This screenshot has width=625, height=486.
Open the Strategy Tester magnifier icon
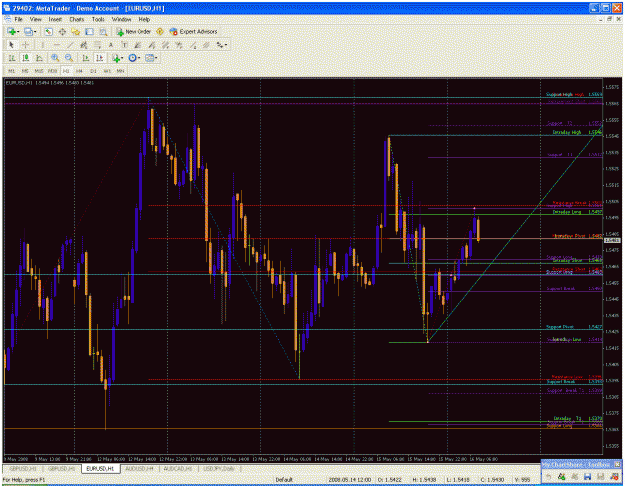point(103,31)
